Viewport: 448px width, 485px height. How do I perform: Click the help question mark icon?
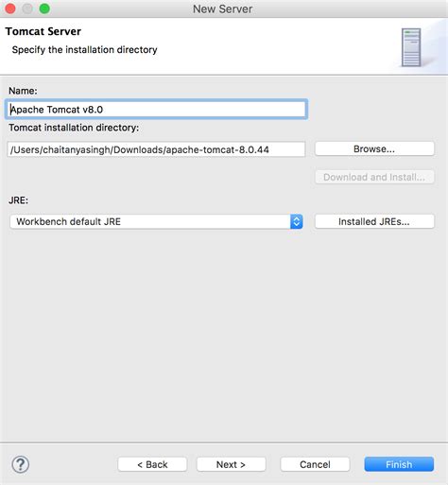21,464
